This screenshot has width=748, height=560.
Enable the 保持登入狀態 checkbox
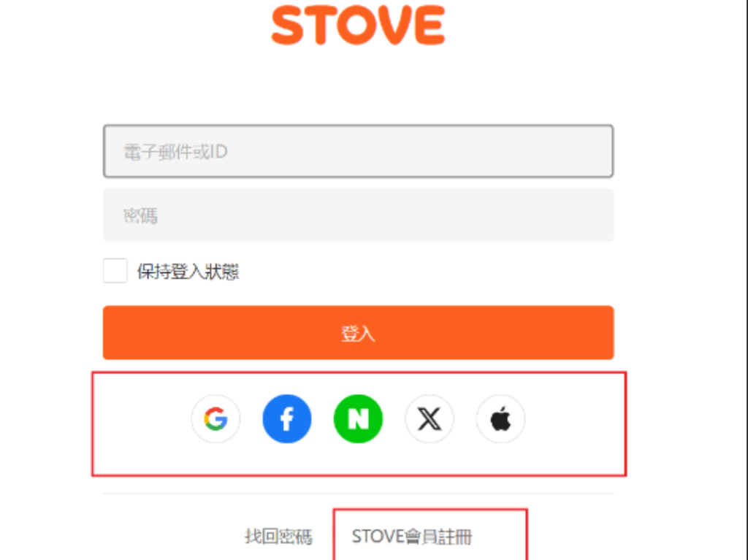[115, 270]
